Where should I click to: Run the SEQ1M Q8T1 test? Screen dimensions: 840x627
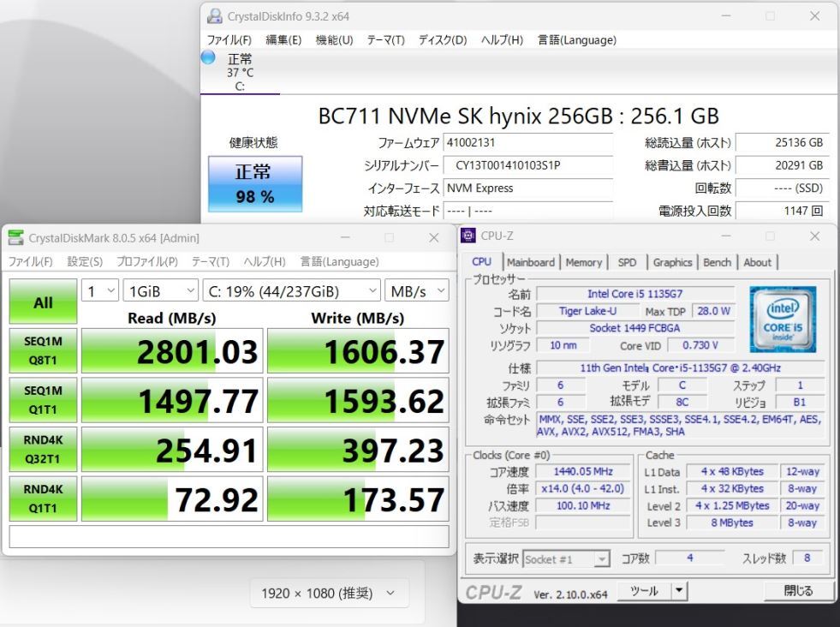pyautogui.click(x=43, y=350)
